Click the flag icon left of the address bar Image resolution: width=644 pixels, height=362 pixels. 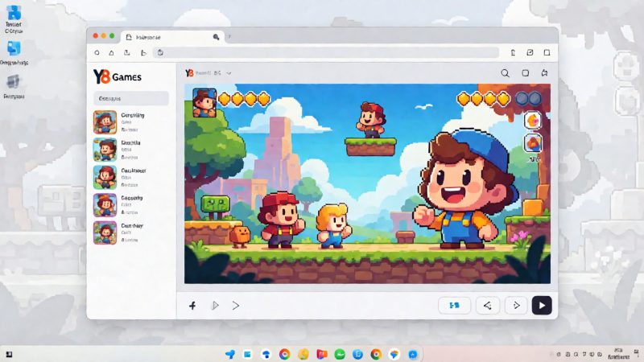coord(143,53)
